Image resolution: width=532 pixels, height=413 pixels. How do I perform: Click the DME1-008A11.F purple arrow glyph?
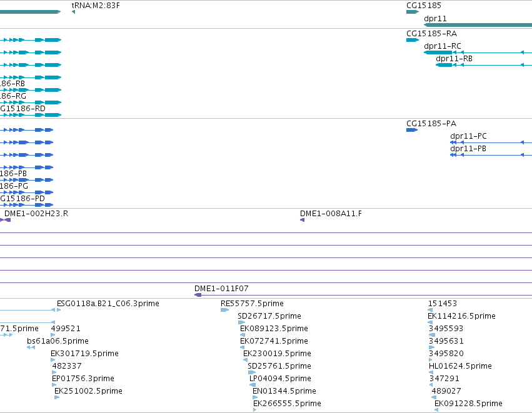(x=302, y=220)
